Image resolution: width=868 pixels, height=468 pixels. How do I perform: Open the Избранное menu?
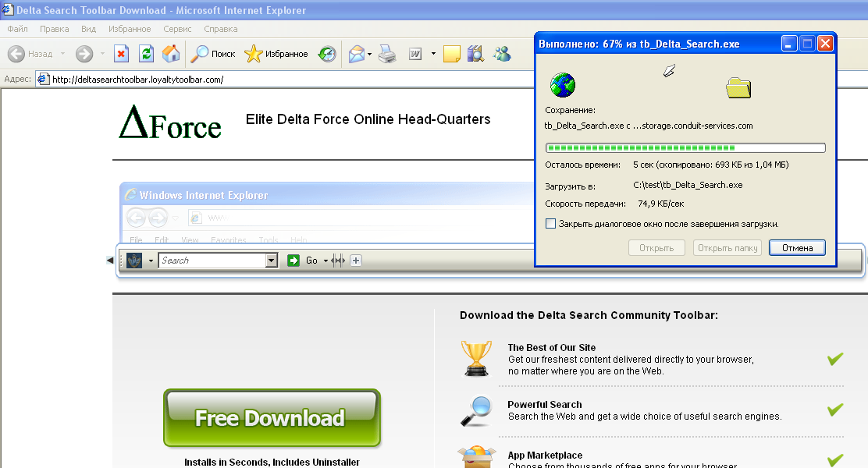pyautogui.click(x=130, y=29)
